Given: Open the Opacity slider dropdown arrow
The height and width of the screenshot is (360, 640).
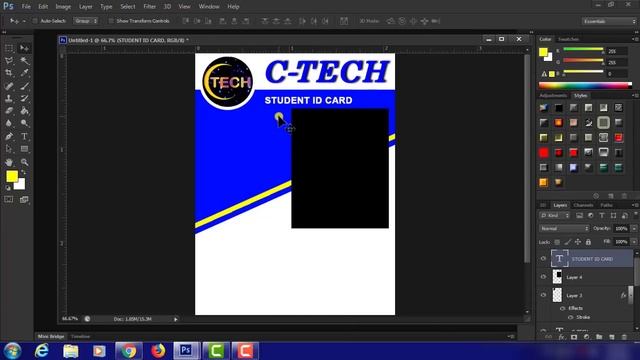Looking at the screenshot, I should click(x=634, y=229).
